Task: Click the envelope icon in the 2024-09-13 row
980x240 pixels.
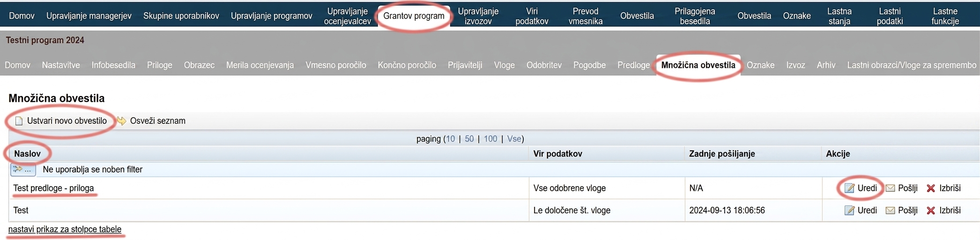Action: pyautogui.click(x=890, y=210)
